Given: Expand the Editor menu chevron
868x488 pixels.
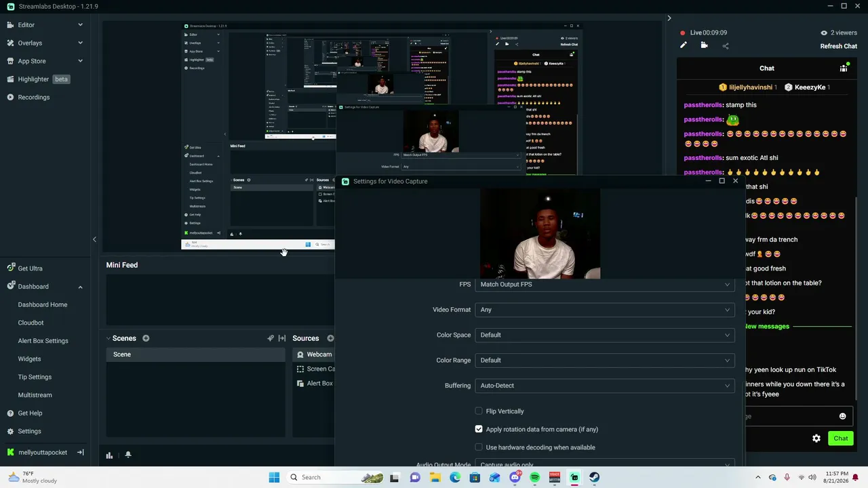Looking at the screenshot, I should [x=80, y=25].
